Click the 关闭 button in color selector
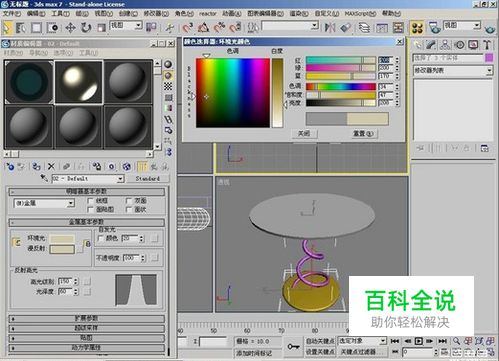This screenshot has width=499, height=361. click(304, 133)
